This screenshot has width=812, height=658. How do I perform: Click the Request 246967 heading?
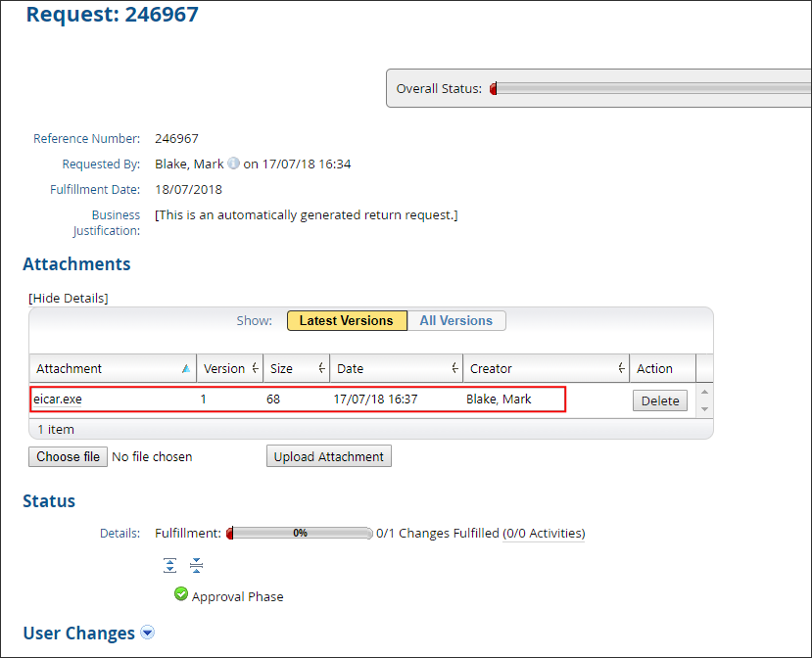(x=111, y=15)
